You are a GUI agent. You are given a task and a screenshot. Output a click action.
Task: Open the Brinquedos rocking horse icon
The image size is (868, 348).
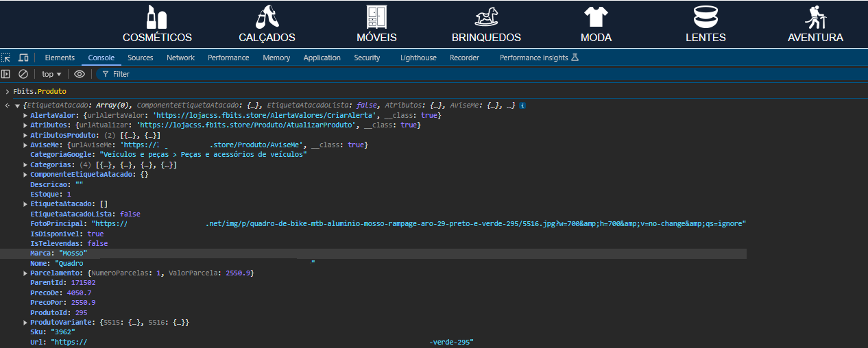pyautogui.click(x=486, y=17)
